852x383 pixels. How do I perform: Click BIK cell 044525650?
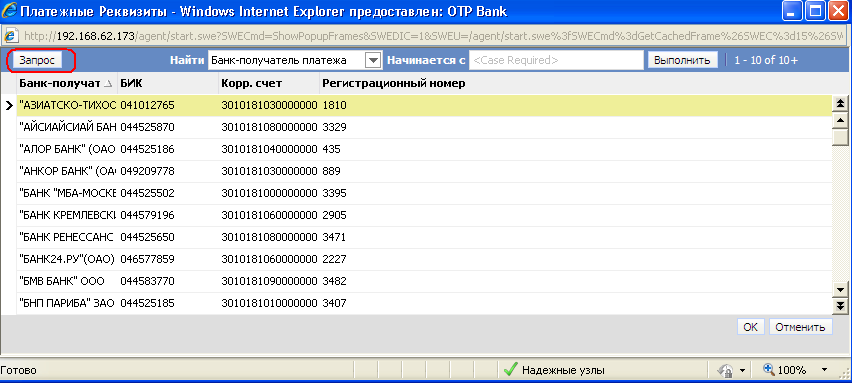pyautogui.click(x=147, y=237)
